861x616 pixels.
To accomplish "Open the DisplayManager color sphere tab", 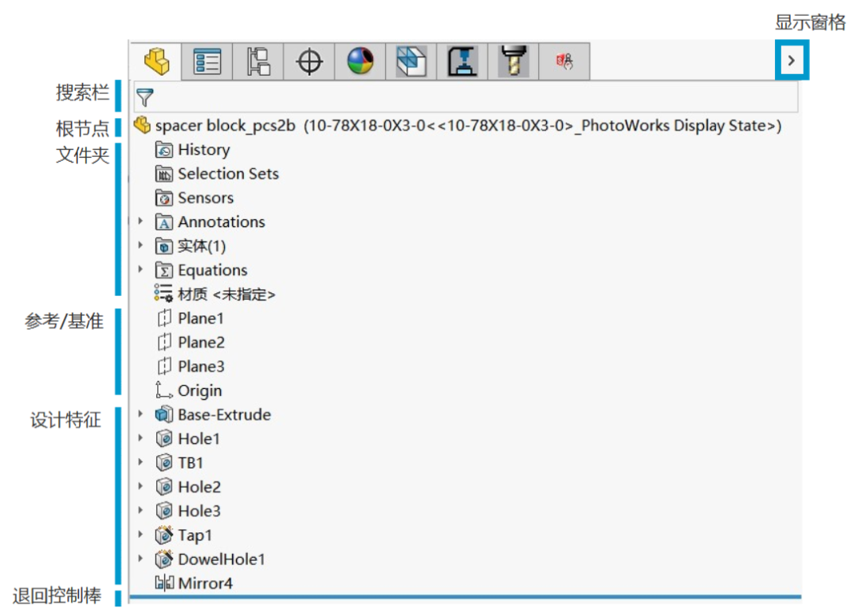I will (x=360, y=61).
